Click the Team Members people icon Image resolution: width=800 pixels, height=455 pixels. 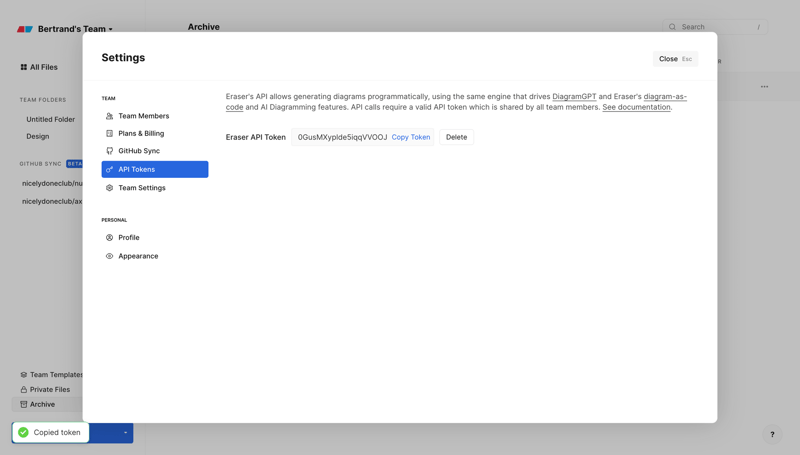pyautogui.click(x=109, y=116)
